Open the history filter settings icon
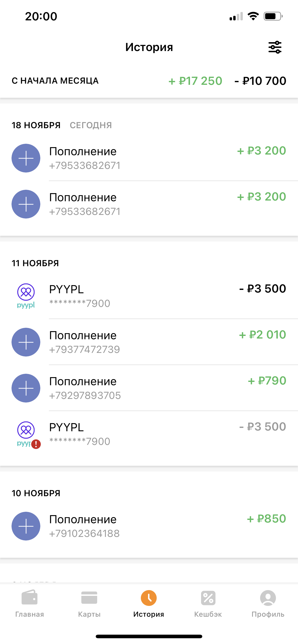 [275, 47]
